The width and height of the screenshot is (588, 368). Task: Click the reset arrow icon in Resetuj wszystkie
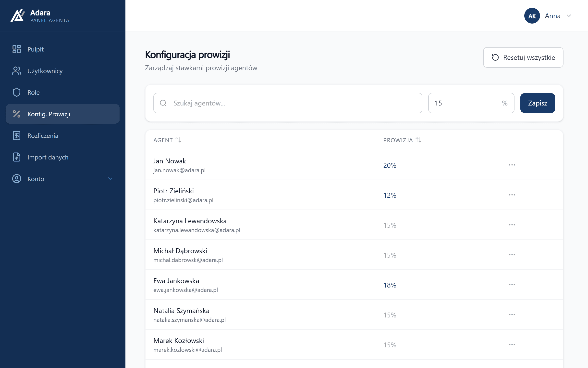point(495,57)
